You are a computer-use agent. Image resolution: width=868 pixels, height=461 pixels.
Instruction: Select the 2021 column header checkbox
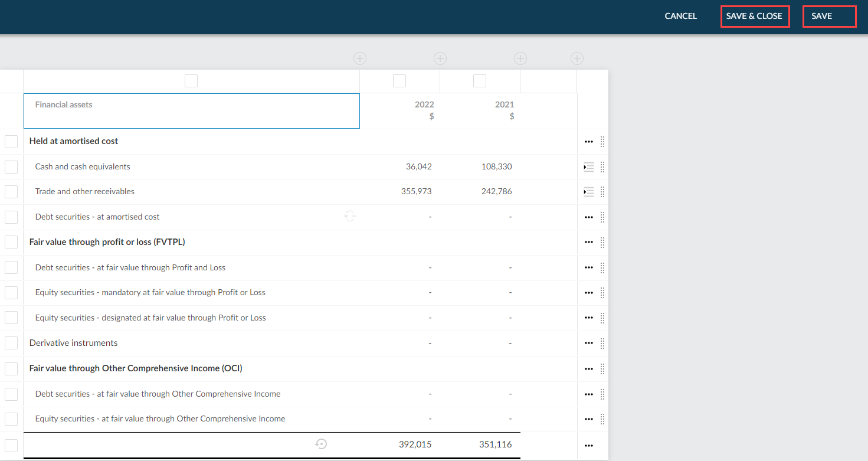480,81
